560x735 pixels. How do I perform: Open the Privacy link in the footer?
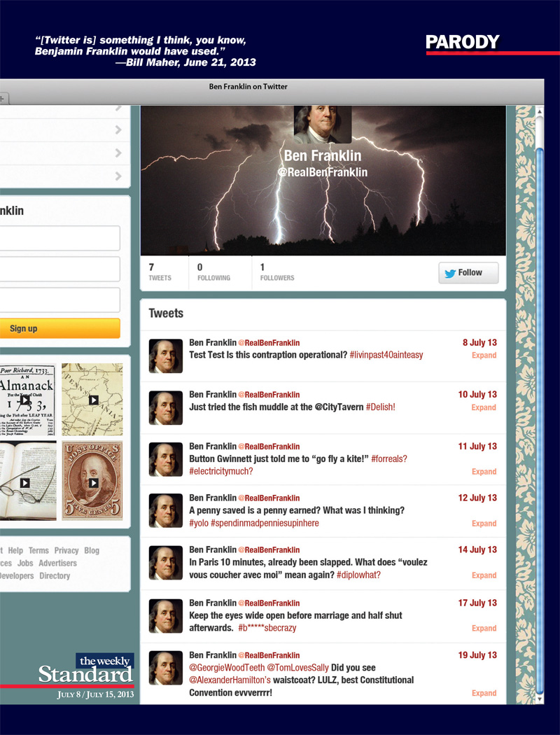point(66,551)
